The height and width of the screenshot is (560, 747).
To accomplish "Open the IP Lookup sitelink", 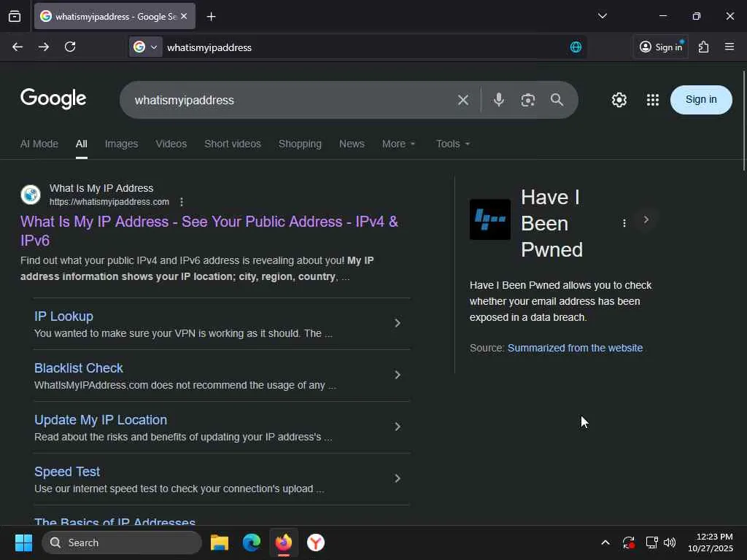I will (x=64, y=316).
